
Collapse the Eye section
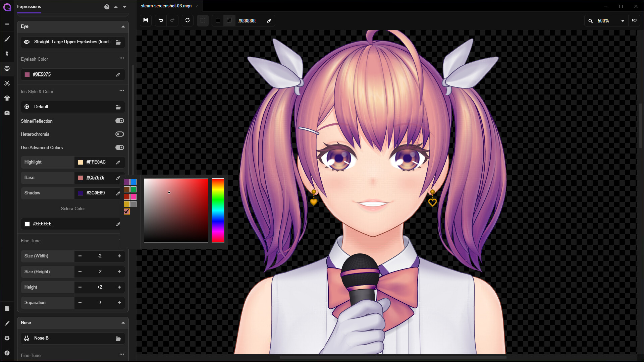tap(123, 26)
